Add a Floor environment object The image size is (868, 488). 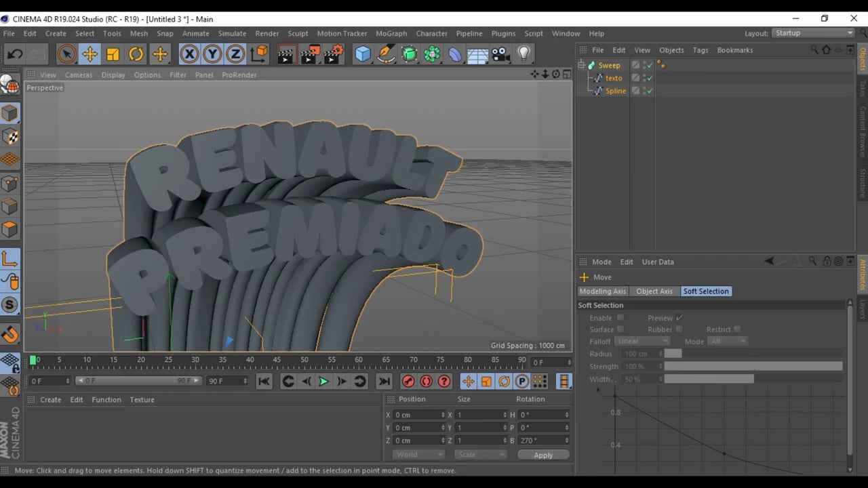coord(477,54)
